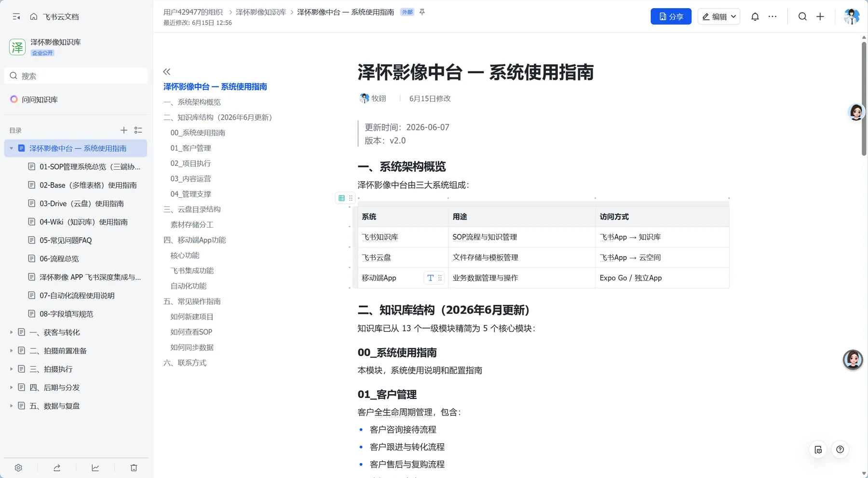Open the more options ellipsis menu

coord(773,16)
